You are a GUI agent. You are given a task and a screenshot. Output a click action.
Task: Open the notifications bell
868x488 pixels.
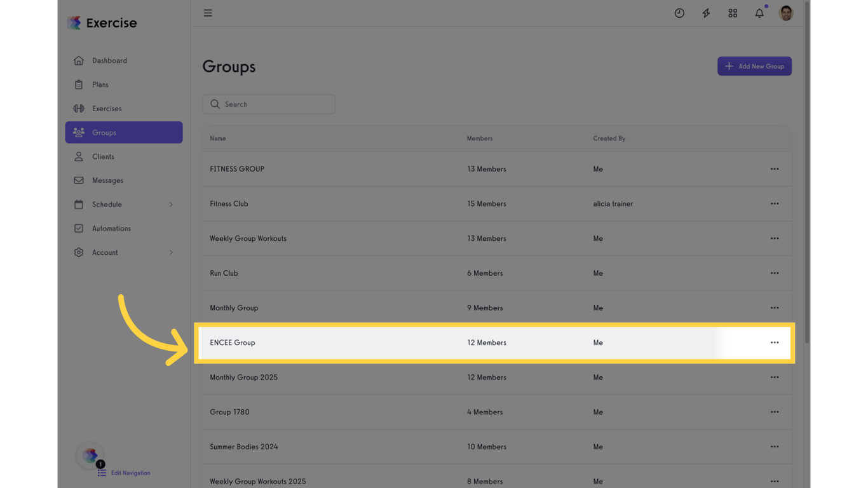(759, 13)
